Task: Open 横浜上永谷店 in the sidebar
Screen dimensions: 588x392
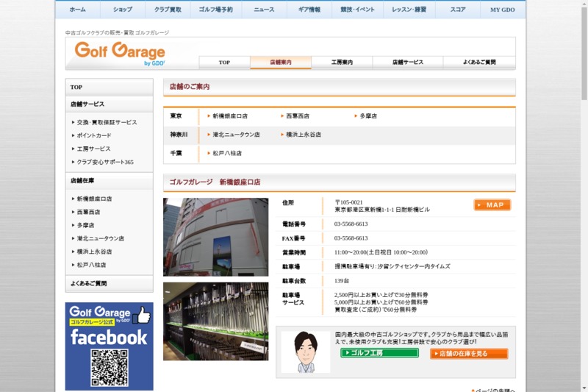Action: (x=94, y=252)
